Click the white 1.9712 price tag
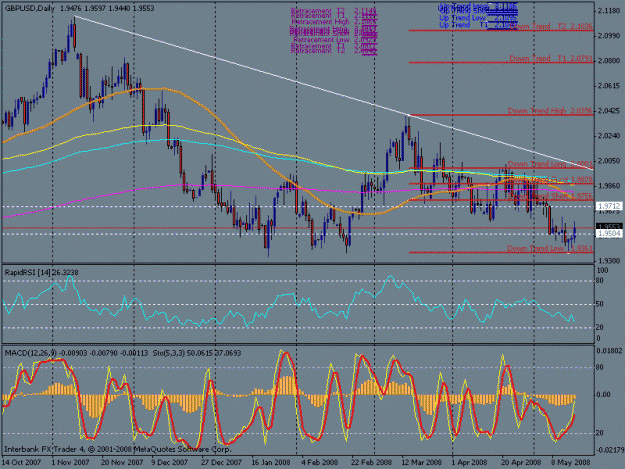The image size is (625, 469). (x=609, y=206)
